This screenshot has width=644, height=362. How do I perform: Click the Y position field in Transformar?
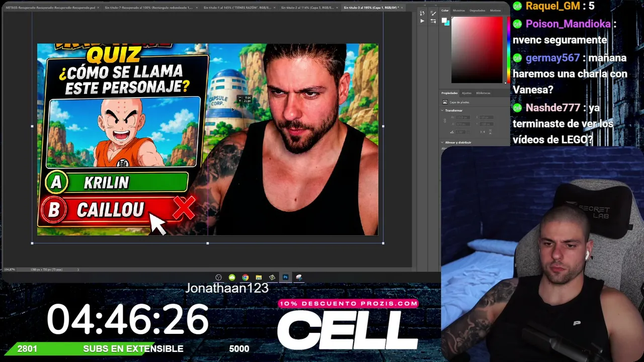coord(486,124)
